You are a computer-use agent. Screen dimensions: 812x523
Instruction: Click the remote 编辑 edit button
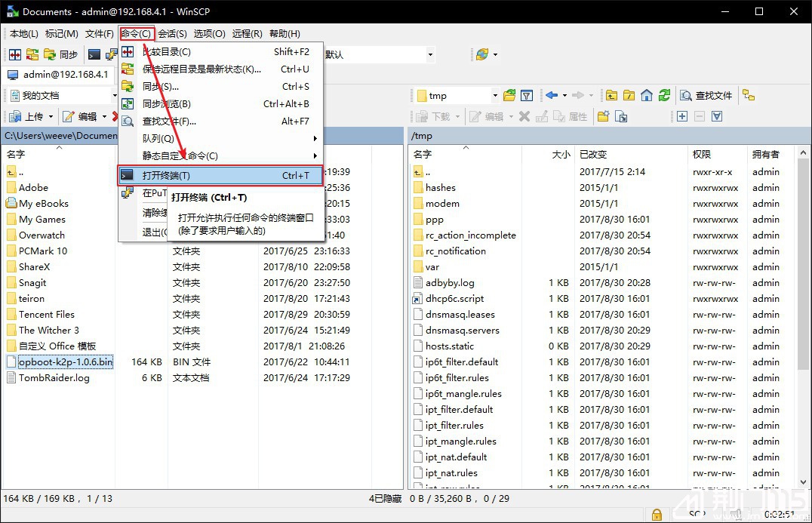click(x=487, y=116)
